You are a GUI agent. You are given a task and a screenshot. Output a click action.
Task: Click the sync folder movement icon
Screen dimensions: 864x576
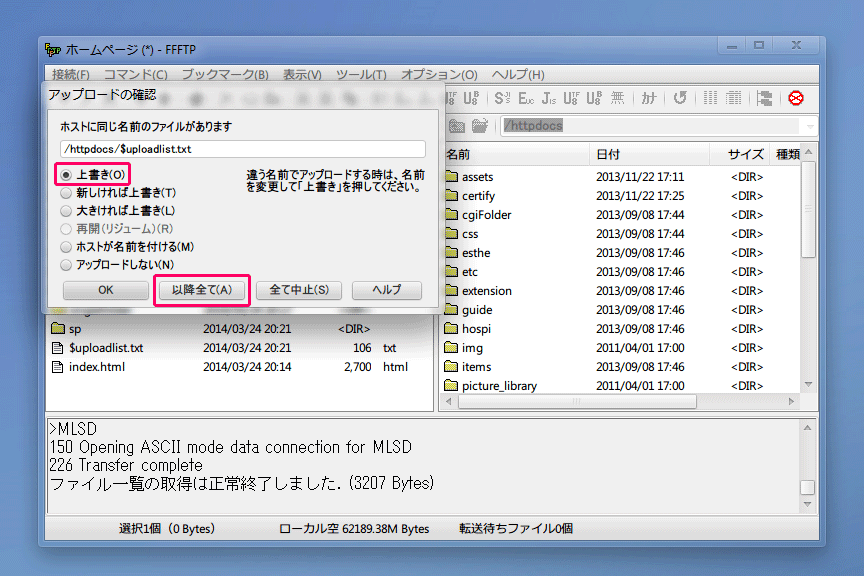click(765, 98)
